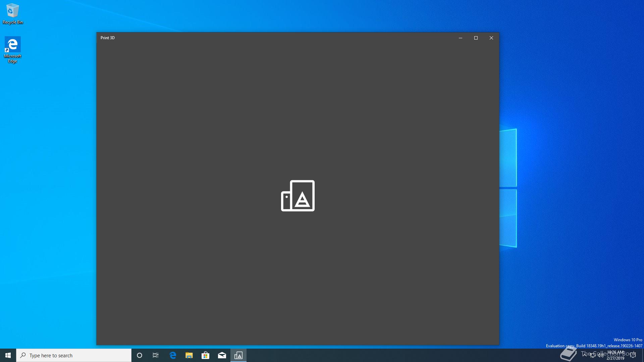The height and width of the screenshot is (362, 644).
Task: Maximize the Print 3D window
Action: (x=476, y=38)
